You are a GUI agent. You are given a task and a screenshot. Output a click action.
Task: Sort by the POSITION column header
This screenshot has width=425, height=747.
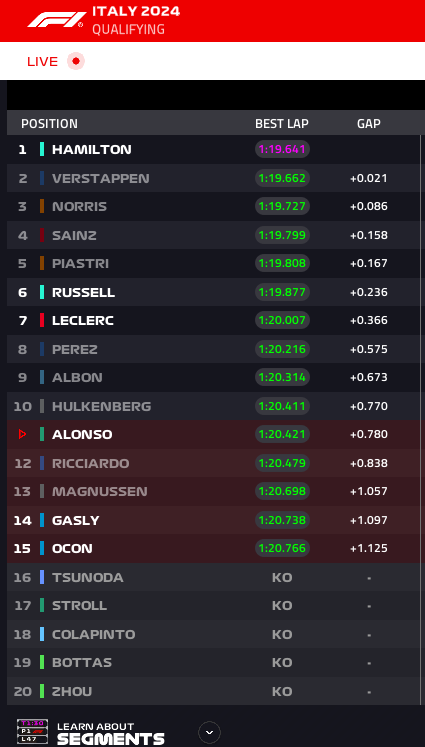click(49, 124)
